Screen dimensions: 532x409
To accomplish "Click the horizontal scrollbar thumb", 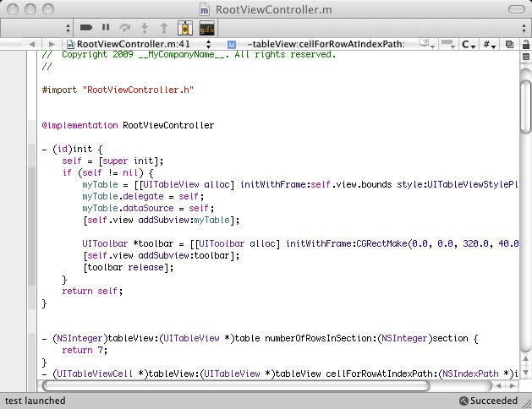I will (x=236, y=385).
